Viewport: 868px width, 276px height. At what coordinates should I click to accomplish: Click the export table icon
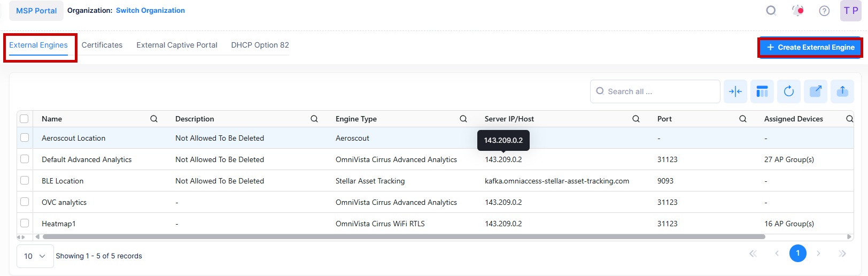[816, 91]
